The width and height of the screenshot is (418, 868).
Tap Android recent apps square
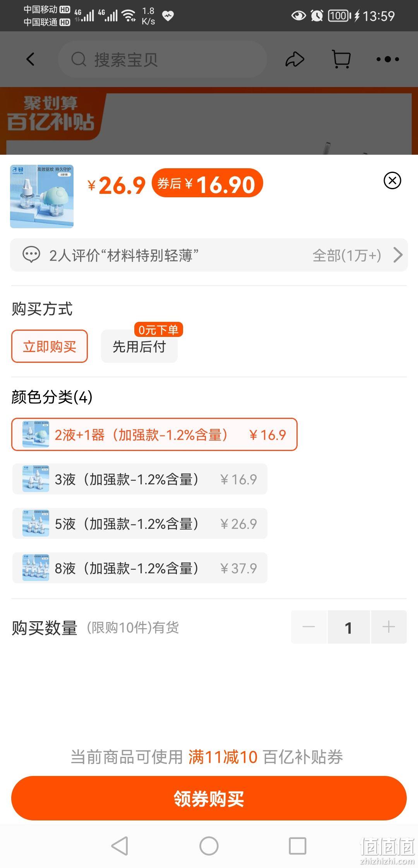298,846
